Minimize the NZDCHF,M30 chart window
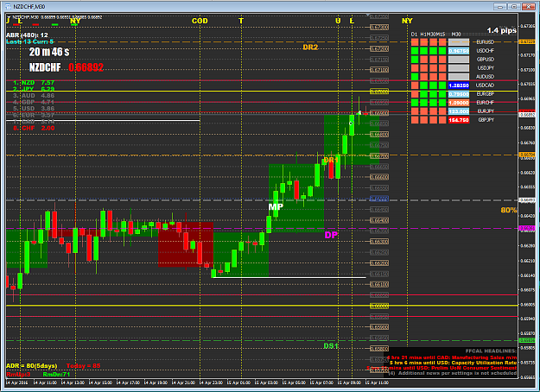The width and height of the screenshot is (540, 392). (x=499, y=7)
